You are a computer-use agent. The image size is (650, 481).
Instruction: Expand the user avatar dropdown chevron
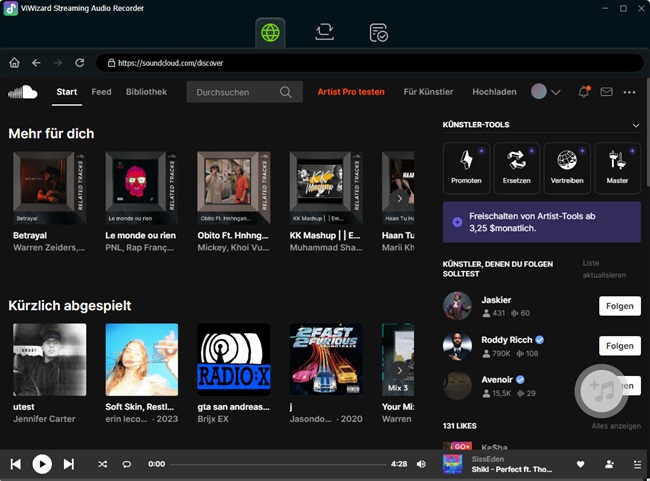click(x=555, y=92)
